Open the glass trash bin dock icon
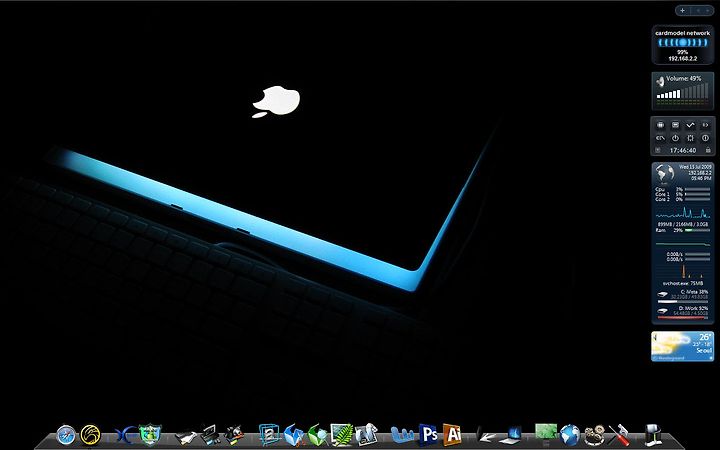This screenshot has height=450, width=720. pos(652,434)
